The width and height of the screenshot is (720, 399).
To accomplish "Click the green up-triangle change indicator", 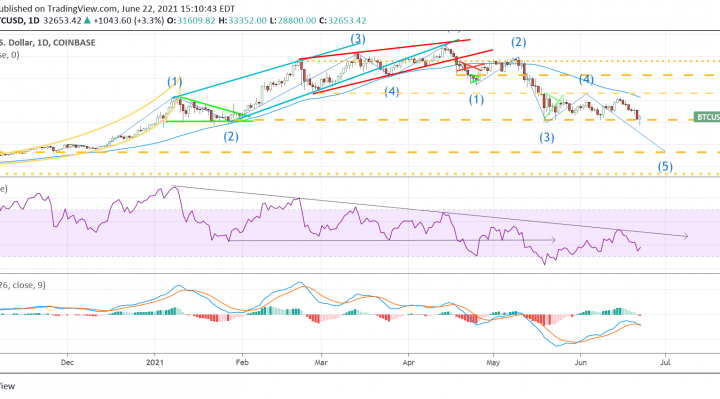I will coord(87,21).
